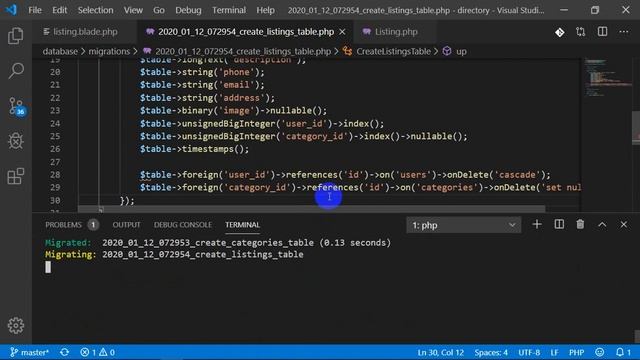Open the File menu

pos(35,10)
